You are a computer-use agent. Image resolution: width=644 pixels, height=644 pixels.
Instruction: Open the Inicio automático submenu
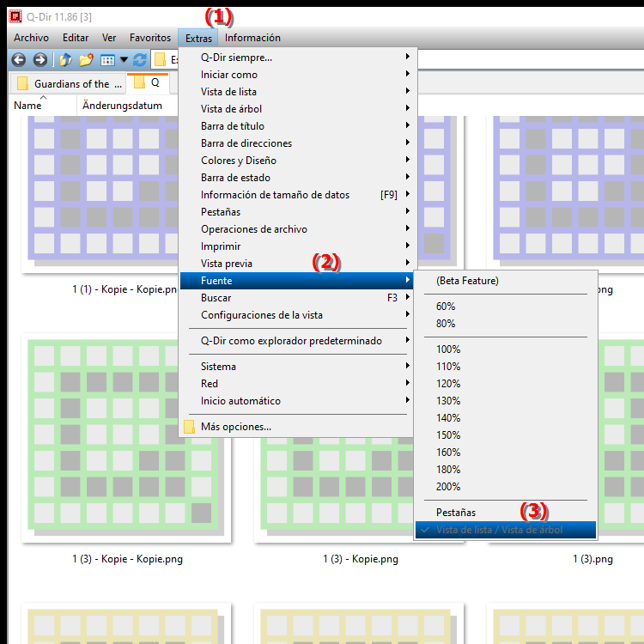pos(297,401)
